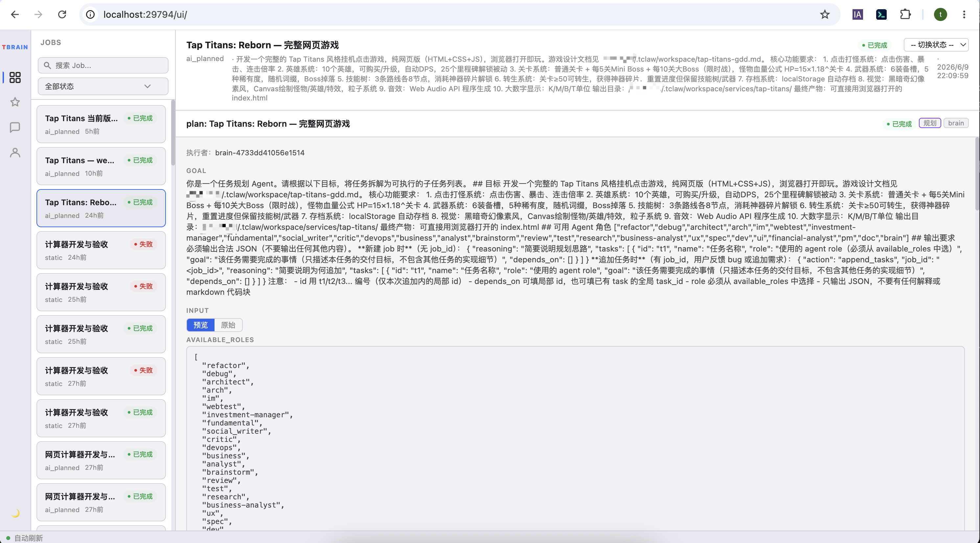Image resolution: width=980 pixels, height=543 pixels.
Task: Click the search magnifier in Job search
Action: tap(47, 65)
